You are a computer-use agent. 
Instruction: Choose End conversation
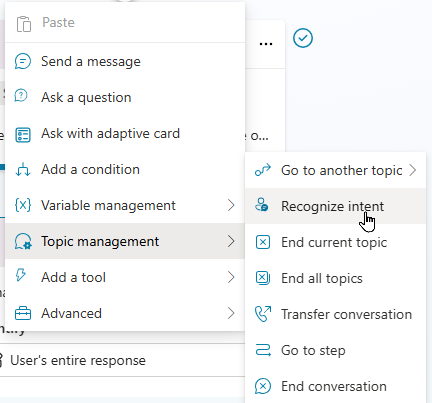[335, 386]
